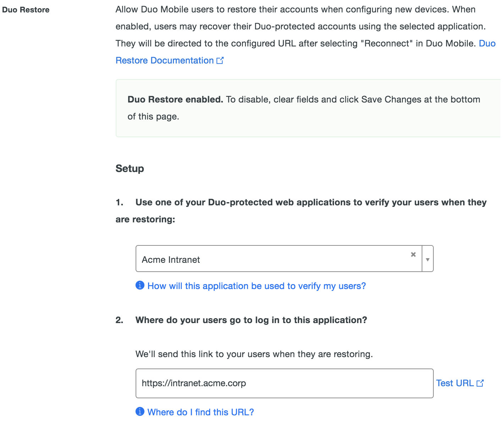
Task: Click the 'Duo Restore' section label
Action: point(26,10)
